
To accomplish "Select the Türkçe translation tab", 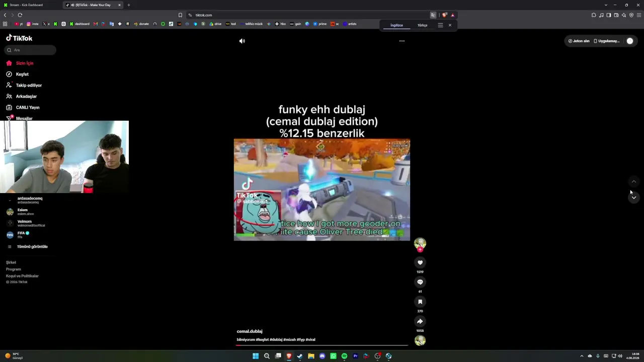I will (x=422, y=25).
